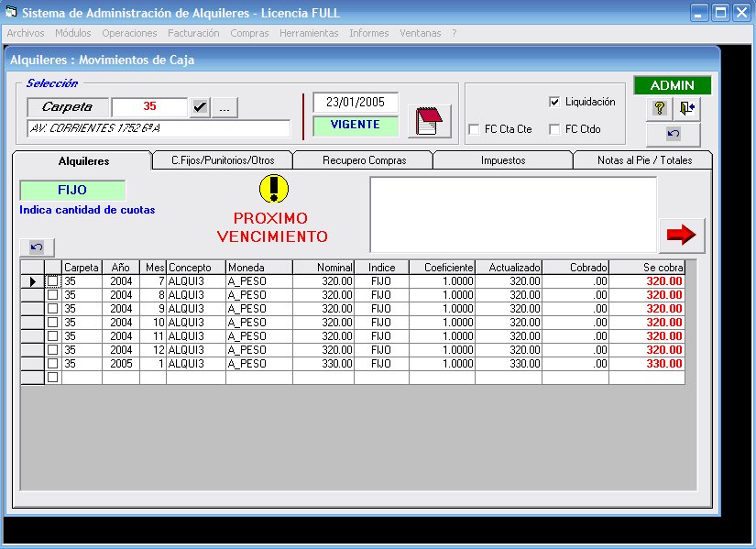Click the Moneda column header

point(259,268)
